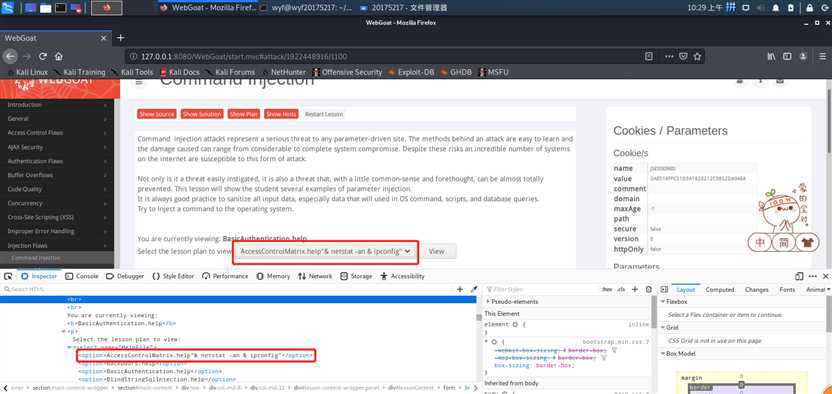Click the Restart Lesson link

click(324, 114)
